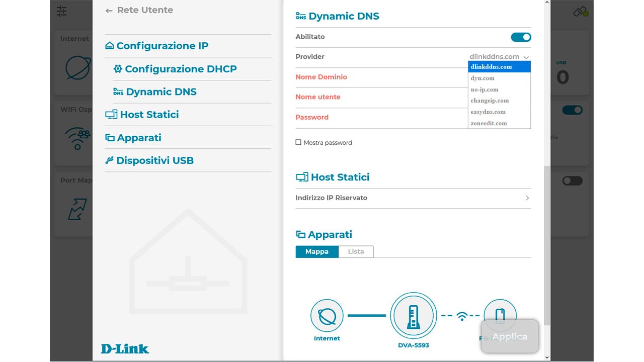Click the DVA-5593 router icon

(413, 316)
